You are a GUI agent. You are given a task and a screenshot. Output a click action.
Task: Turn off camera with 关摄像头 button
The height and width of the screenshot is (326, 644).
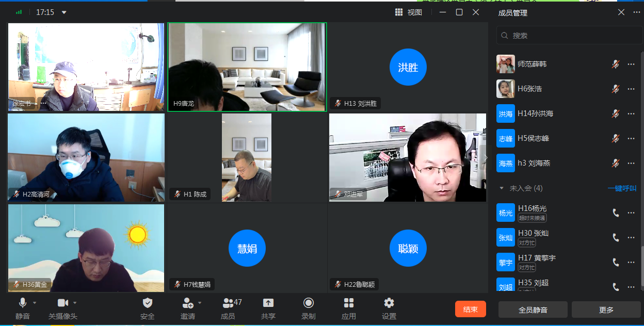[x=63, y=303]
